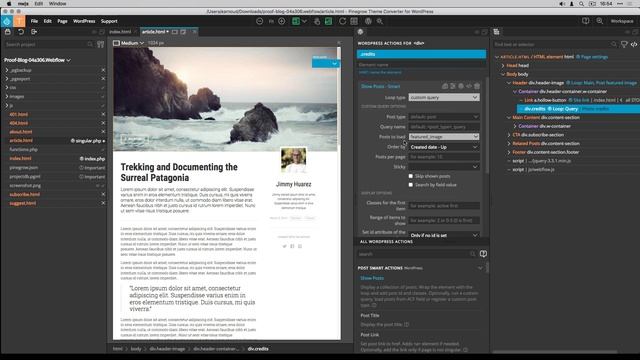
Task: Expand the images folder in the project tree
Action: coord(7,96)
